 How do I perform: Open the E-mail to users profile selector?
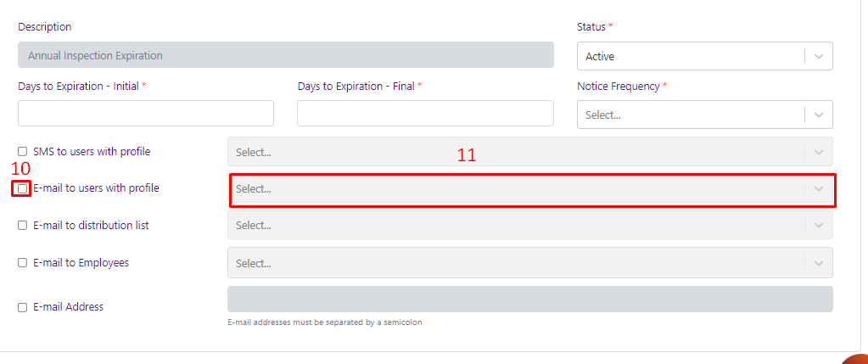click(529, 188)
